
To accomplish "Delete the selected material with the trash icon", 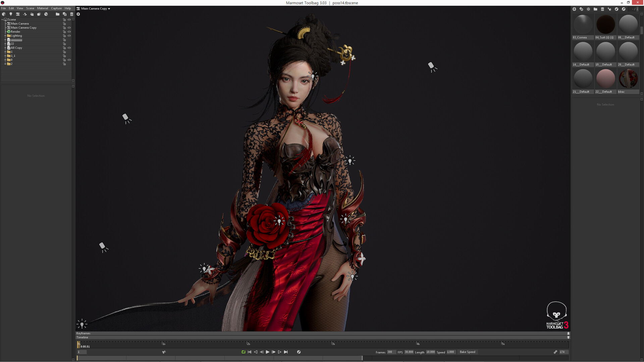I will [x=602, y=9].
